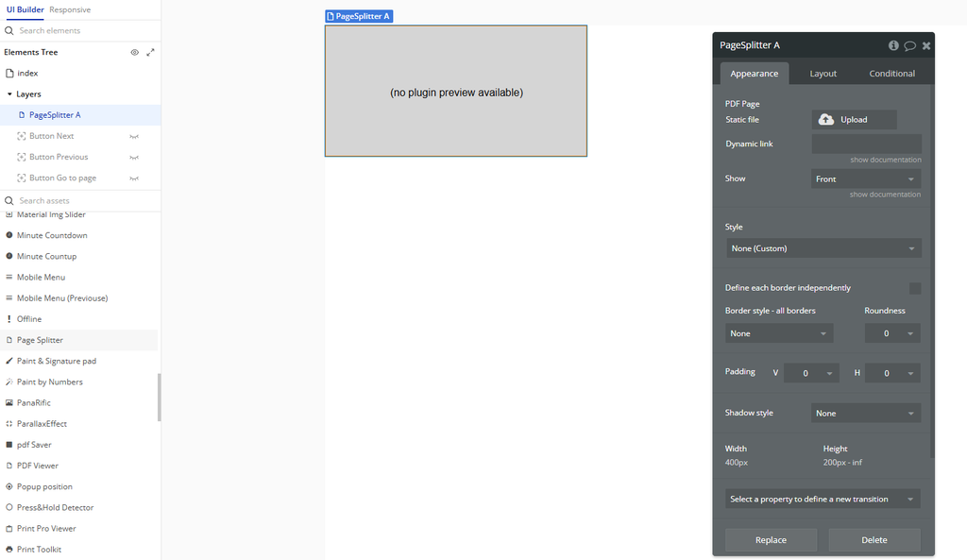The height and width of the screenshot is (560, 967).
Task: Open the Show dropdown currently set to Front
Action: click(865, 178)
